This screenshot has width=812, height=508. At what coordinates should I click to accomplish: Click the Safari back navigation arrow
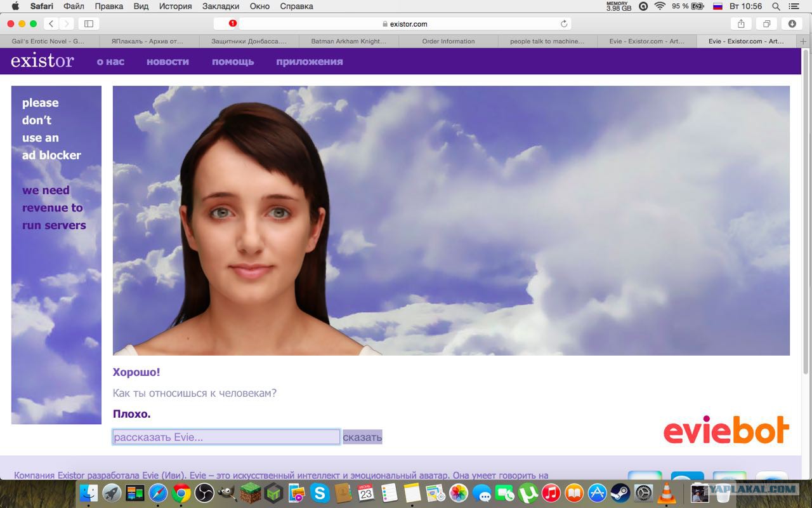point(51,23)
